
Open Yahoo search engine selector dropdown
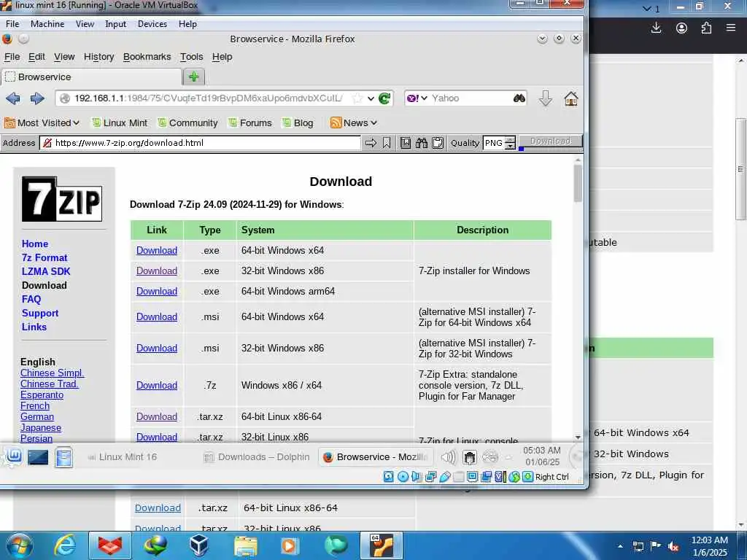[417, 98]
